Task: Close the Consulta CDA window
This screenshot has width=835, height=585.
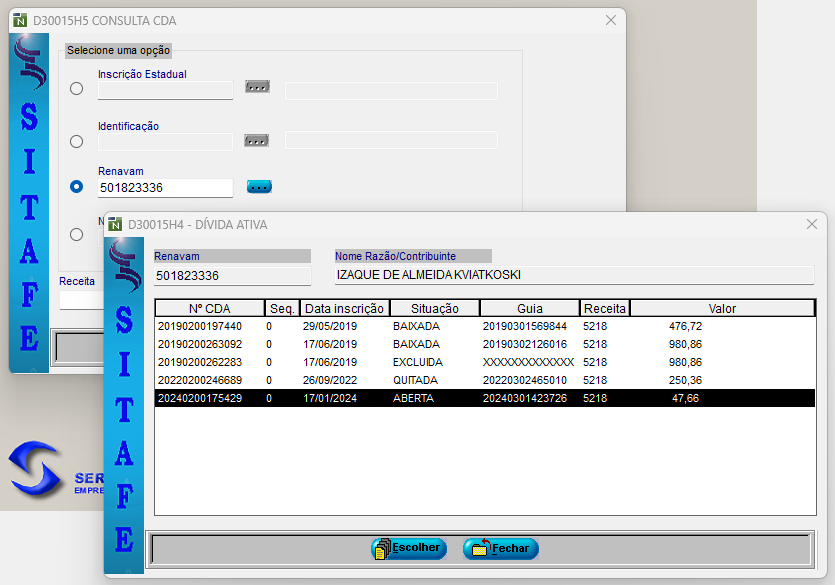Action: (611, 21)
